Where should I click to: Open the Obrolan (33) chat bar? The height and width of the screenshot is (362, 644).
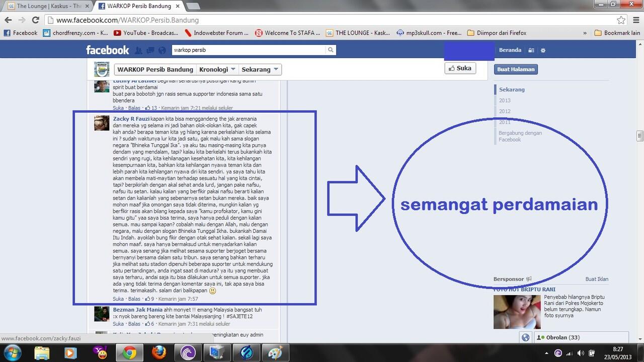tap(582, 337)
